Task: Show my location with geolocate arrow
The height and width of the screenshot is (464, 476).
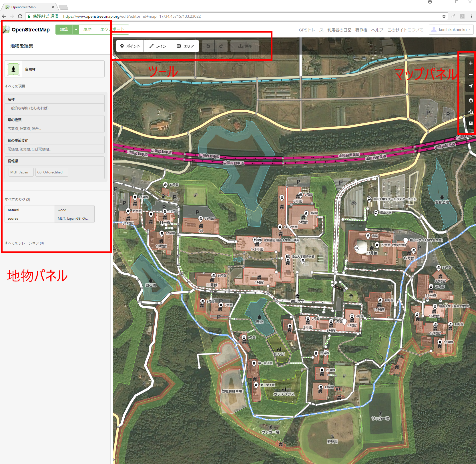Action: coord(471,86)
